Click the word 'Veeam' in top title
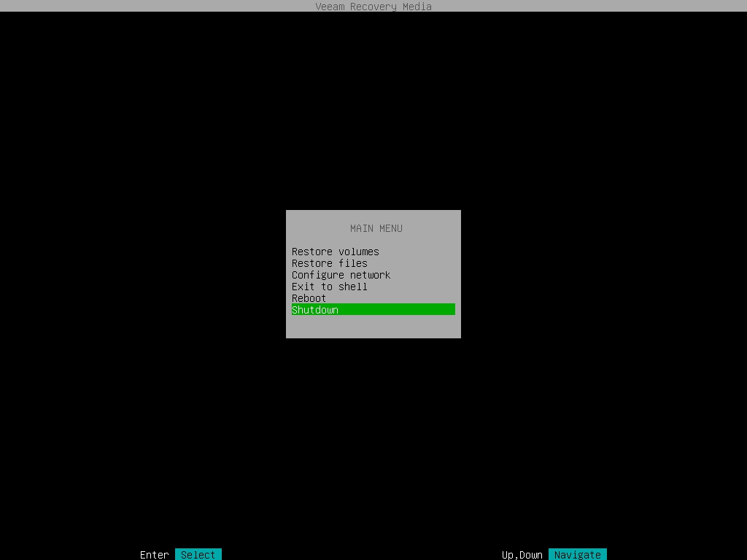The width and height of the screenshot is (747, 560). click(329, 7)
